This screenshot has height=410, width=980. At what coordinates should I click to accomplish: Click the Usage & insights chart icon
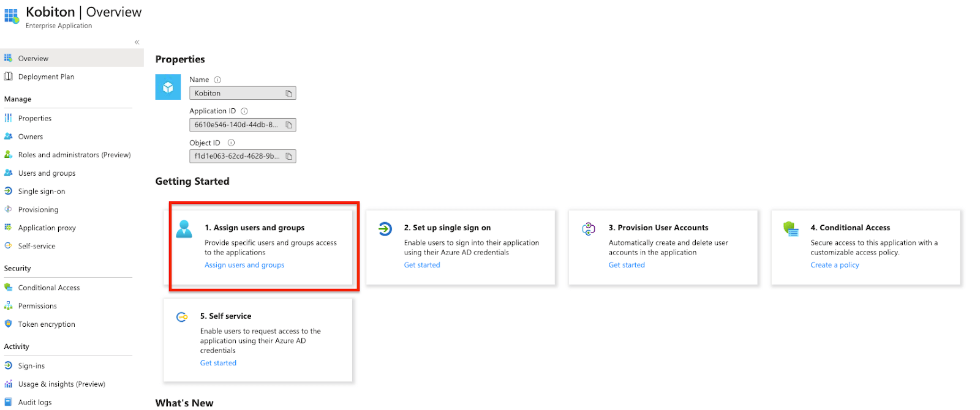(8, 384)
